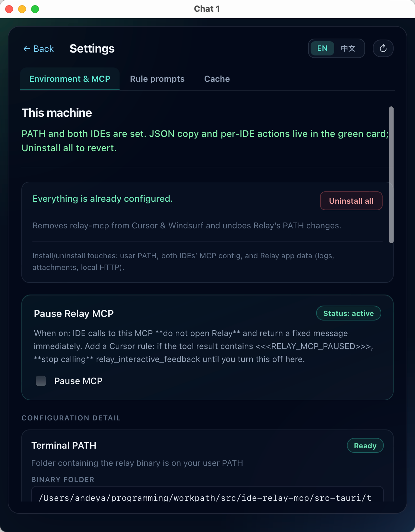
Task: Enable the Pause MCP checkbox
Action: coord(41,381)
